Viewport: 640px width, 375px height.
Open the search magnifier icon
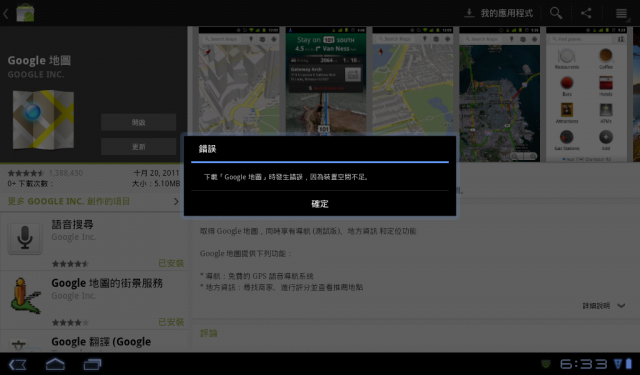pos(556,13)
